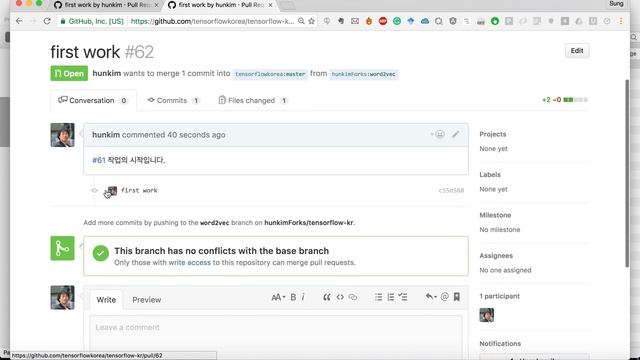Insert code with the angle brackets icon
The height and width of the screenshot is (360, 640).
click(x=340, y=297)
